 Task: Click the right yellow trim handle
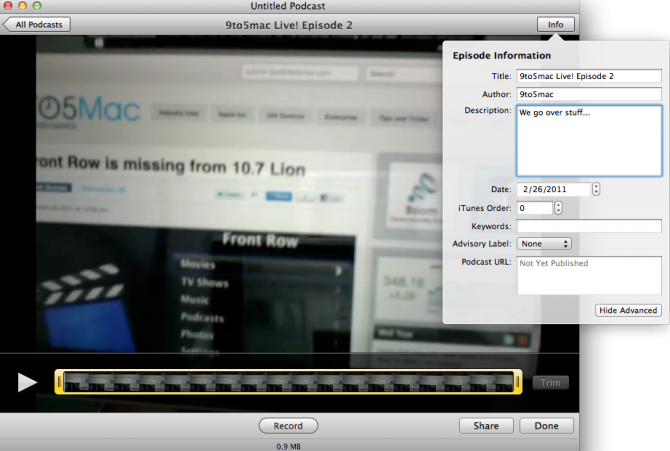click(x=518, y=382)
